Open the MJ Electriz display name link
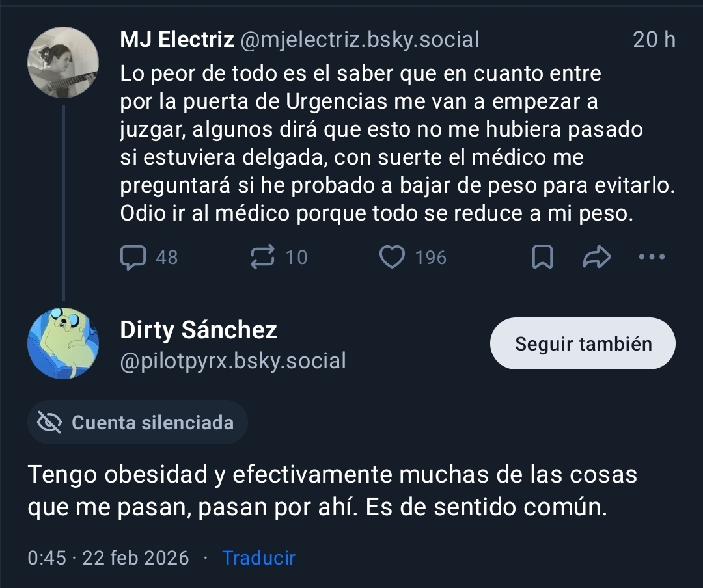 [177, 40]
